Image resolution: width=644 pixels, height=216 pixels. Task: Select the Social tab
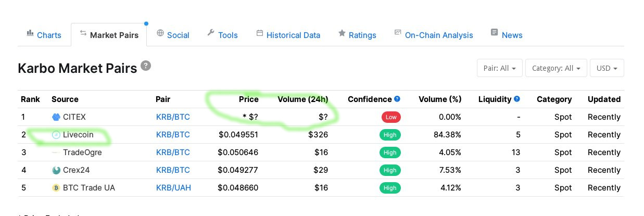coord(173,35)
